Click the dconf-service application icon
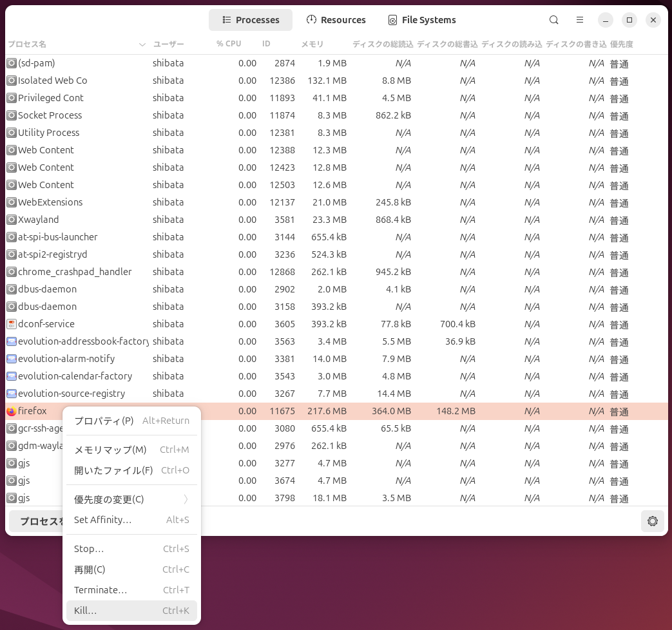 11,324
